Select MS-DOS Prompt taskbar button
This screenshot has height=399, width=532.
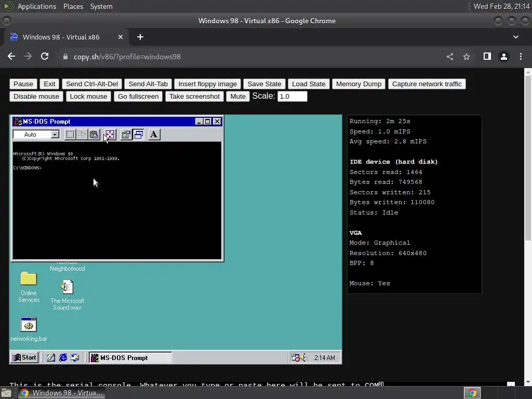coord(130,357)
